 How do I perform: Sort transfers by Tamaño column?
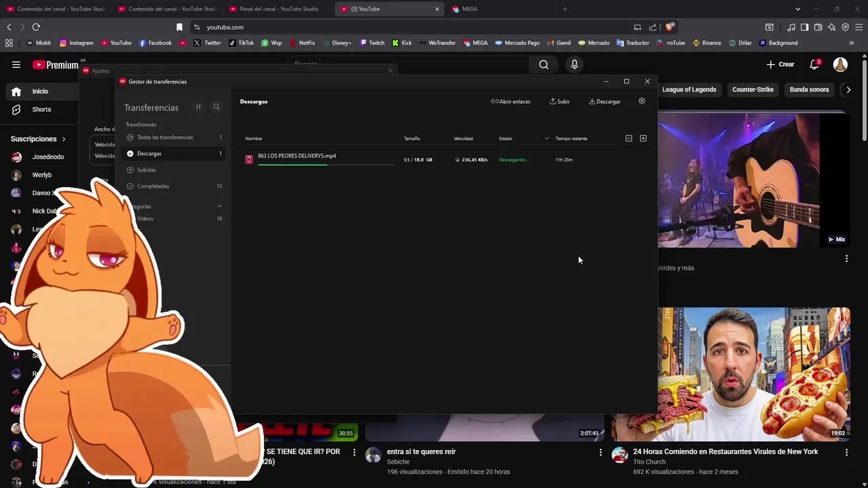(x=412, y=138)
